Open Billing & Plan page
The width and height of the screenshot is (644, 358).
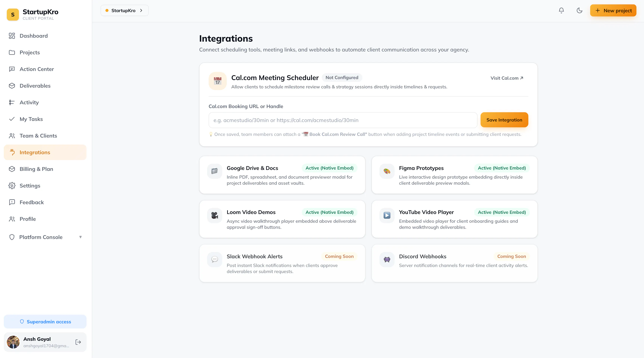pyautogui.click(x=45, y=169)
